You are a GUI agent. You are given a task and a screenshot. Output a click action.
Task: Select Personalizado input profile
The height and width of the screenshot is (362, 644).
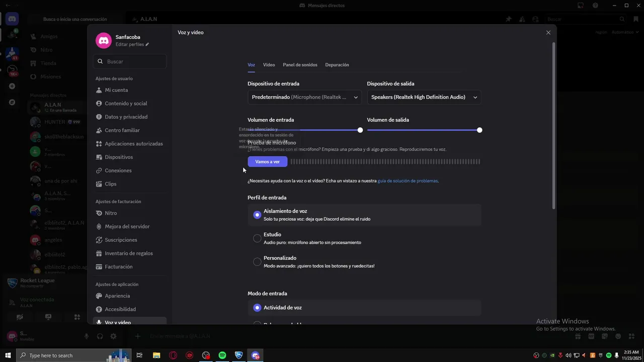(364, 262)
